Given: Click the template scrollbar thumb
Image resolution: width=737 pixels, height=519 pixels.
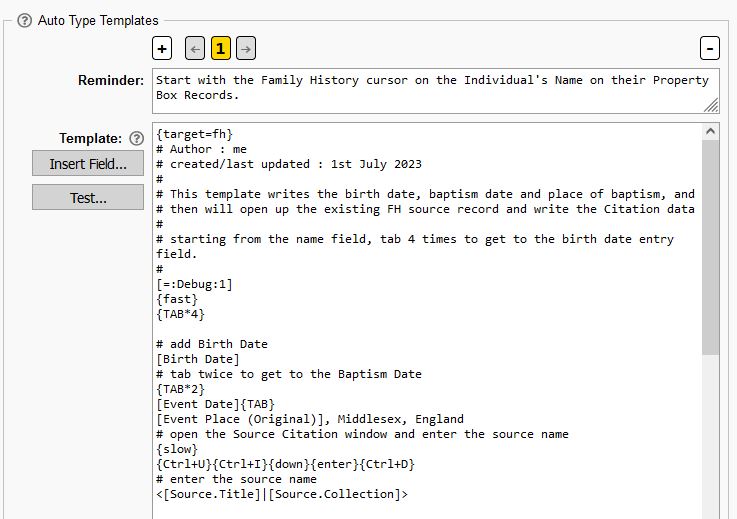Looking at the screenshot, I should [x=711, y=245].
